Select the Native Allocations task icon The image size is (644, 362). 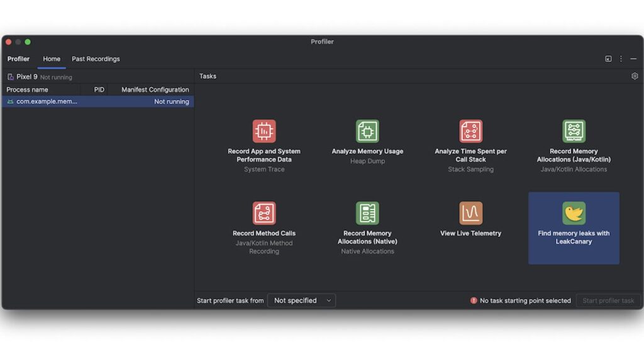click(367, 213)
